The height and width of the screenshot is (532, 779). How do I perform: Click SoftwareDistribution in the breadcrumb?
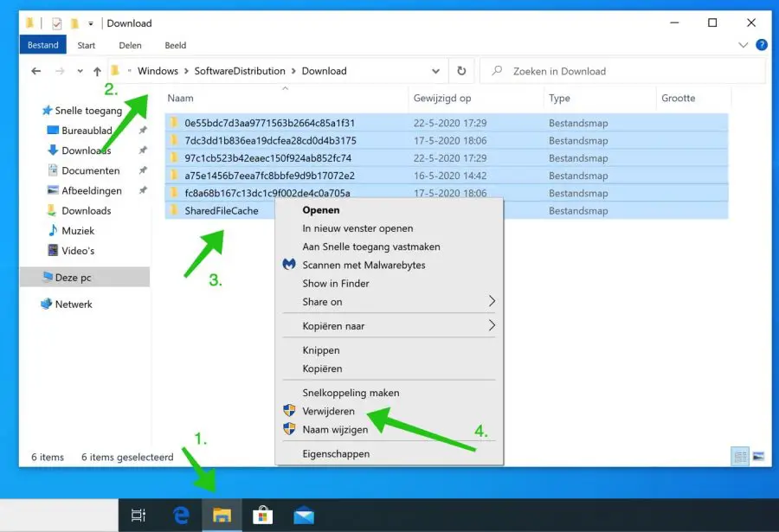(x=240, y=71)
